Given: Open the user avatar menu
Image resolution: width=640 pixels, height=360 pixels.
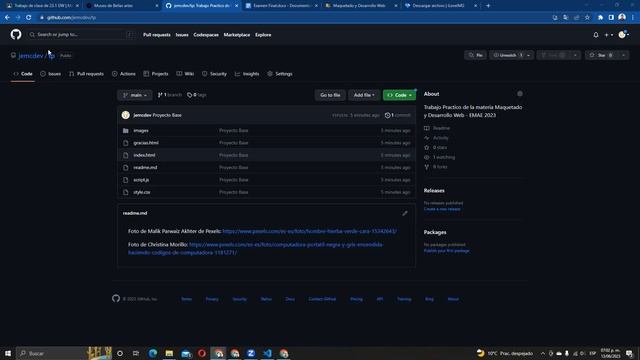Looking at the screenshot, I should click(x=623, y=35).
